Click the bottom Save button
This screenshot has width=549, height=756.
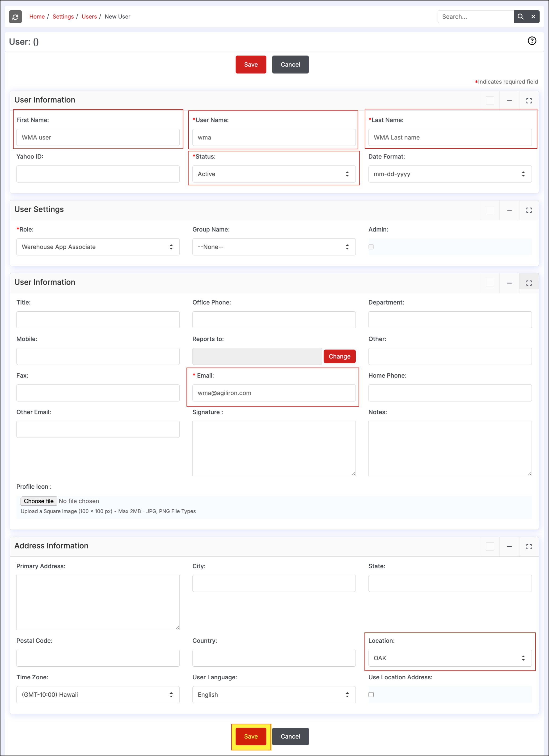coord(251,736)
